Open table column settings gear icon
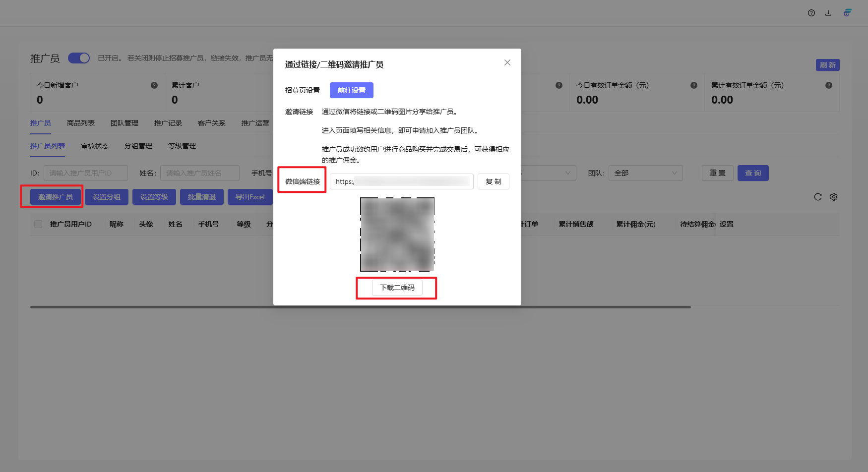The image size is (868, 472). pyautogui.click(x=834, y=197)
